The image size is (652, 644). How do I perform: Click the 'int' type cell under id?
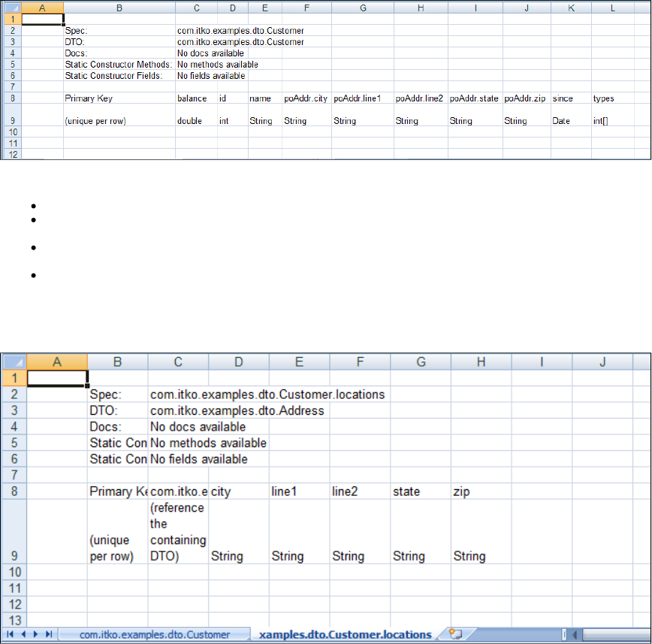click(233, 115)
